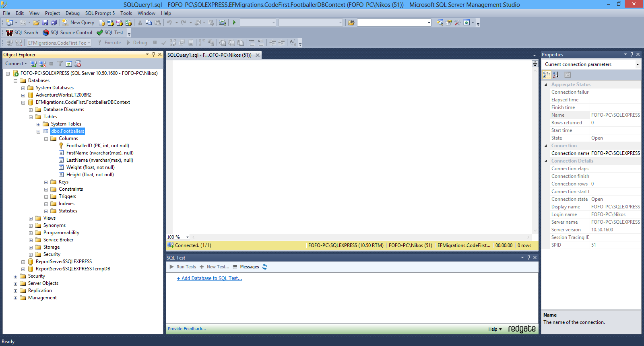Open the SQL Prompt 5 menu
Image resolution: width=644 pixels, height=346 pixels.
[100, 13]
